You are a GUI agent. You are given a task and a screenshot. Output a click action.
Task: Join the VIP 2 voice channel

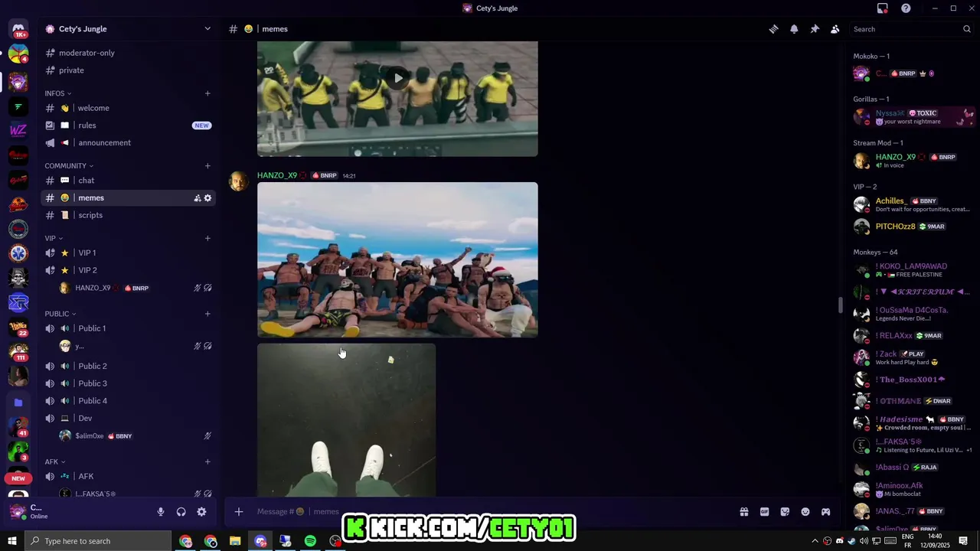[x=128, y=270]
